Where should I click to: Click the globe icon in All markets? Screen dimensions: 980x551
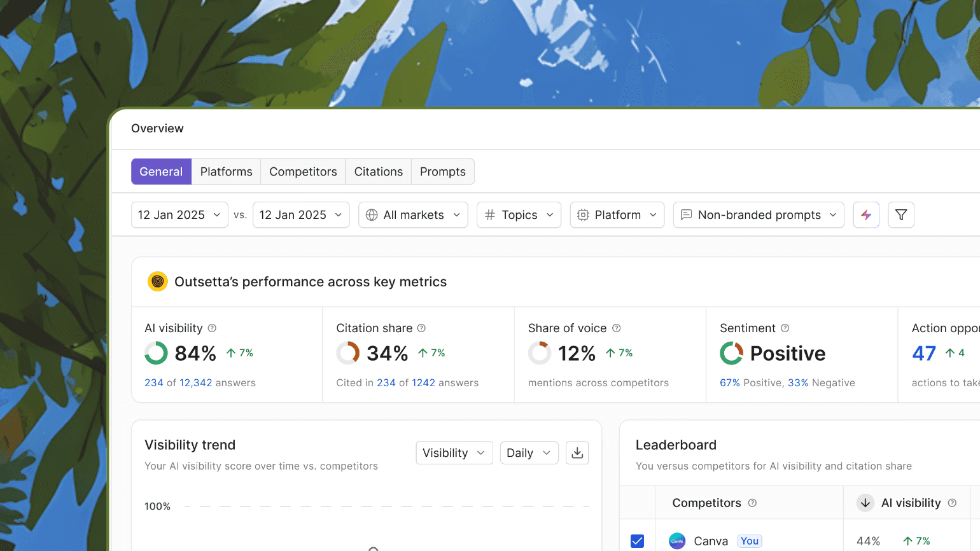(x=372, y=215)
